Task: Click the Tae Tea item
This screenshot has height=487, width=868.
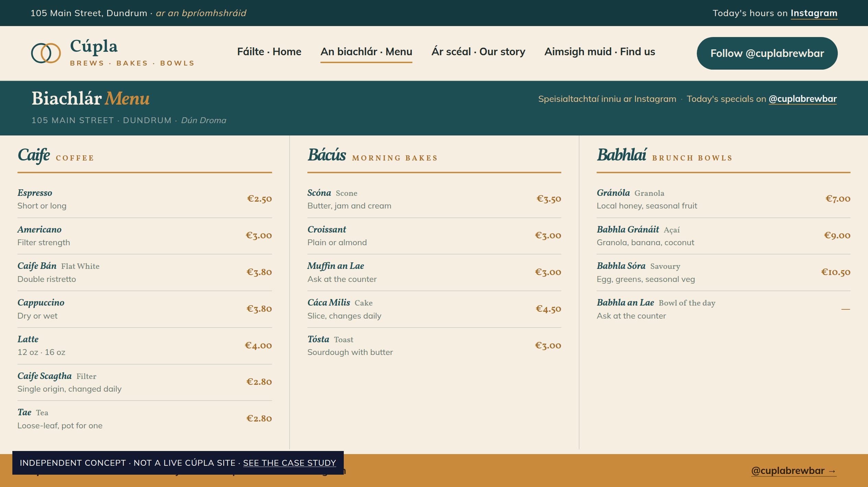Action: 33,412
